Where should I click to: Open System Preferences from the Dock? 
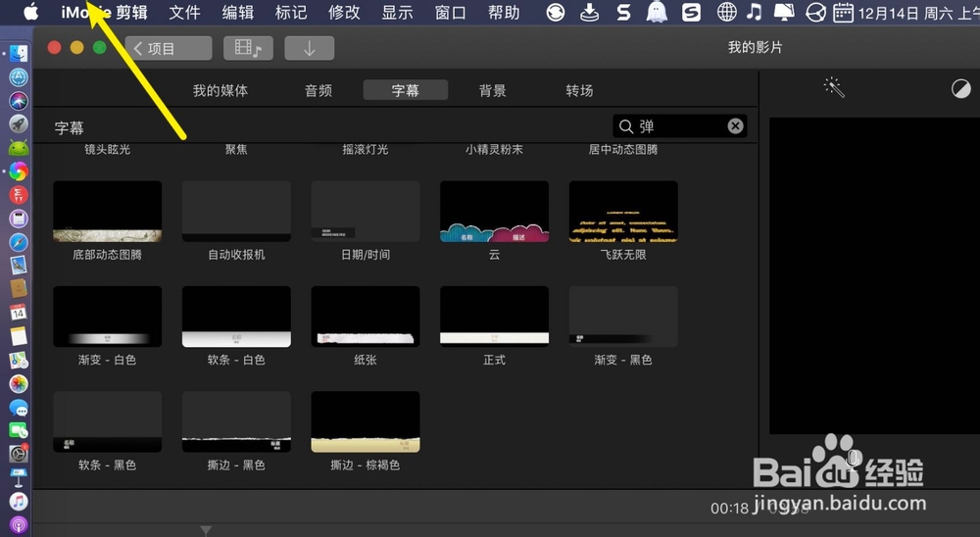(x=18, y=454)
